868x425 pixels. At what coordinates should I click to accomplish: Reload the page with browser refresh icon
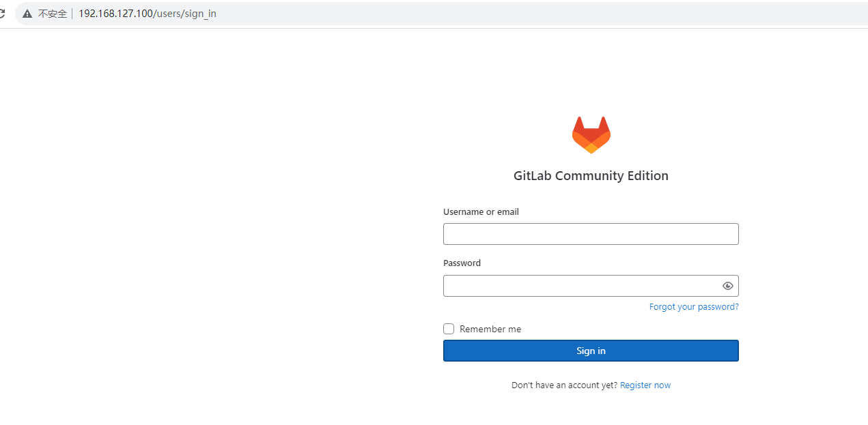2,14
